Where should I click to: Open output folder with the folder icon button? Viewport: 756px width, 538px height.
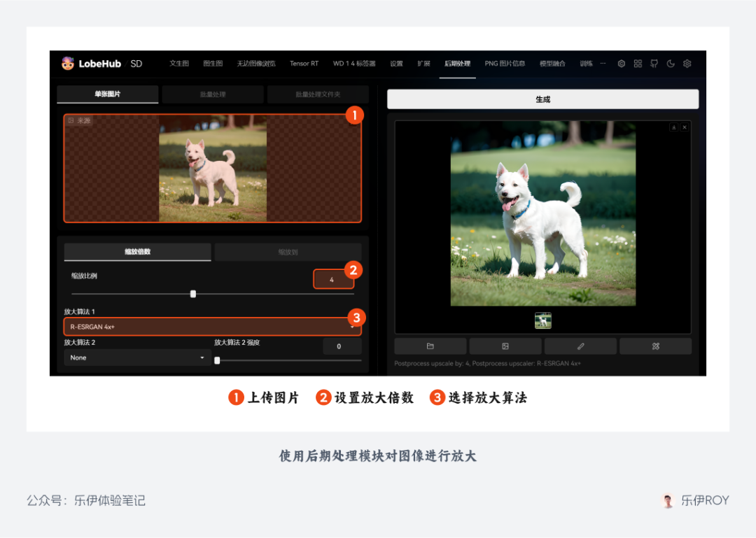tap(430, 346)
